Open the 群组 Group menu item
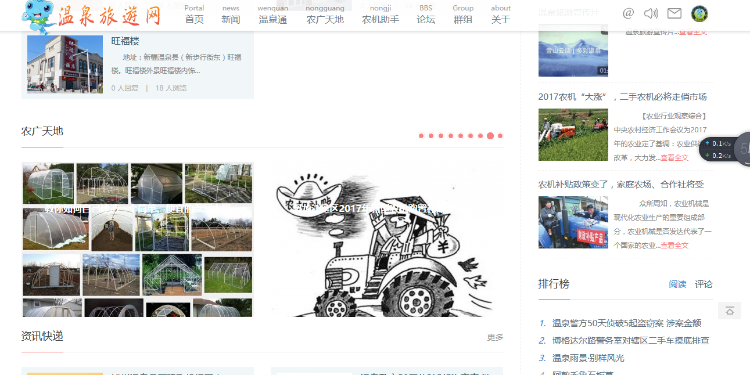Viewport: 750px width, 375px height. pos(463,14)
